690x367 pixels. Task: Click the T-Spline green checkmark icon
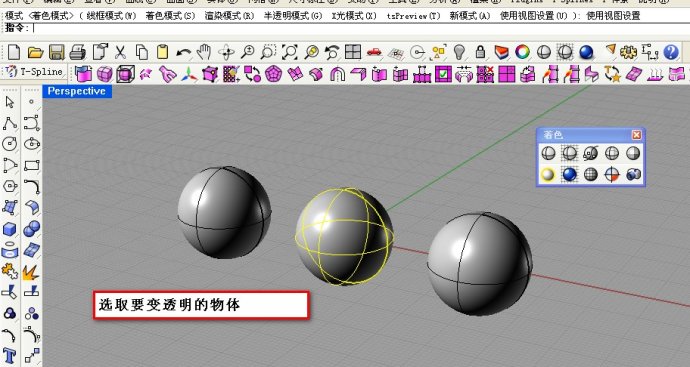pyautogui.click(x=443, y=73)
